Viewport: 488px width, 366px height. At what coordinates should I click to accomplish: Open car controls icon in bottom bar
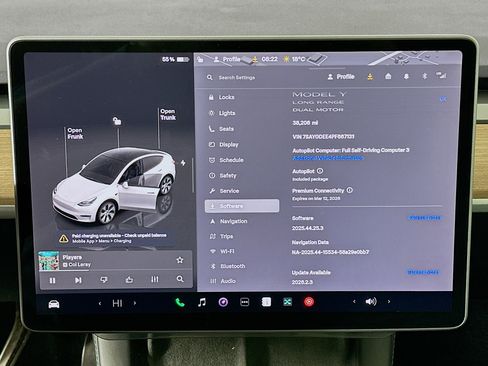(x=54, y=304)
